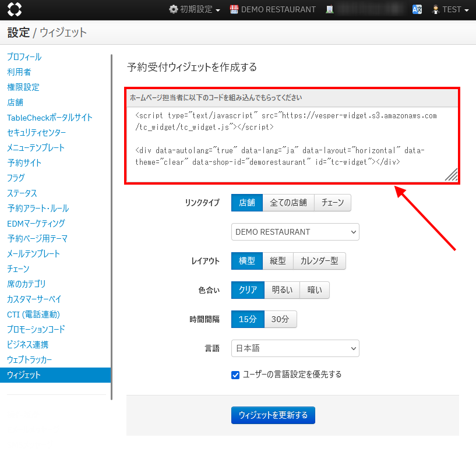The width and height of the screenshot is (476, 452).
Task: Open the DEMO RESTAURANT shop dropdown
Action: 295,232
